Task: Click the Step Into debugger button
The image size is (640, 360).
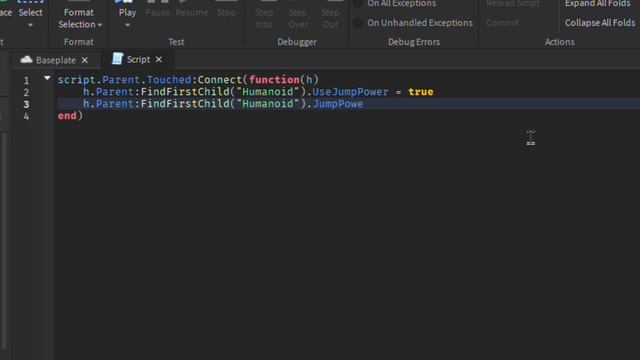Action: pos(264,18)
